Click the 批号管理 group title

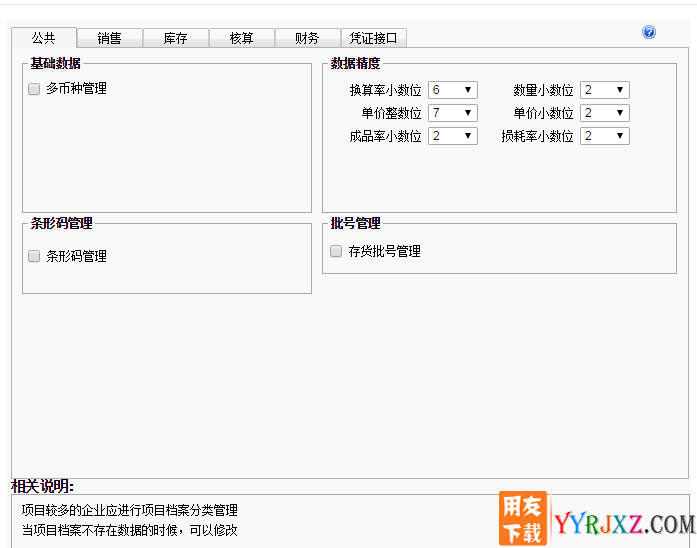pyautogui.click(x=355, y=223)
